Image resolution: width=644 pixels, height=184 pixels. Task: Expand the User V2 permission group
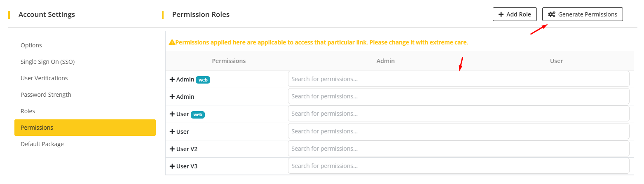click(172, 149)
